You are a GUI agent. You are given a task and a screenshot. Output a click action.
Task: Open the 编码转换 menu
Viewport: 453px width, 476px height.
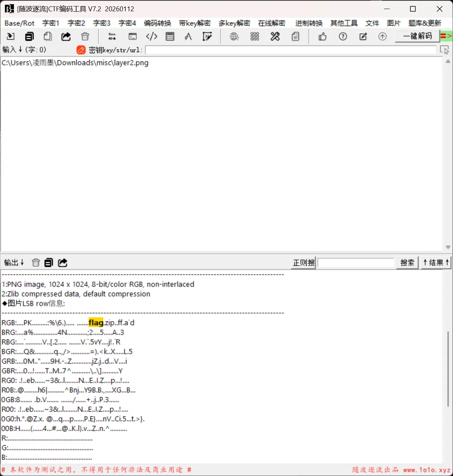pos(158,23)
